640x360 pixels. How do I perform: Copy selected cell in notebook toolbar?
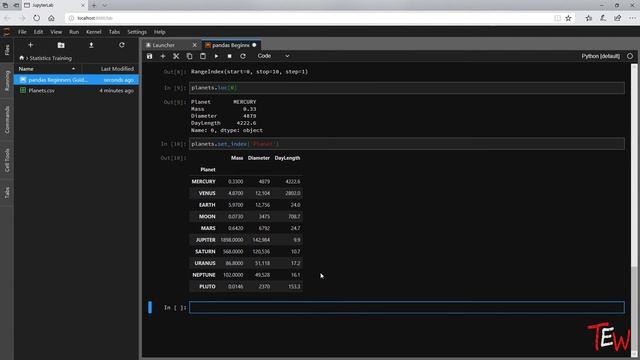click(189, 56)
